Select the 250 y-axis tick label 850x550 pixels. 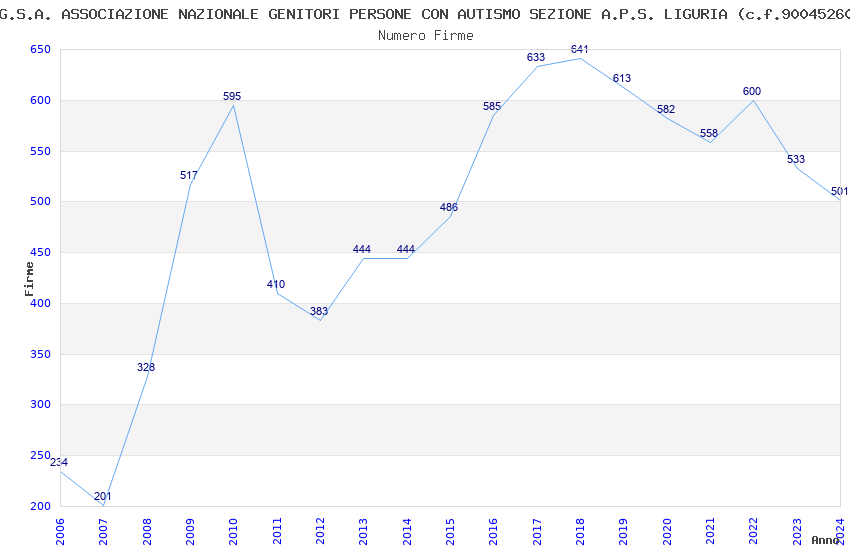40,455
